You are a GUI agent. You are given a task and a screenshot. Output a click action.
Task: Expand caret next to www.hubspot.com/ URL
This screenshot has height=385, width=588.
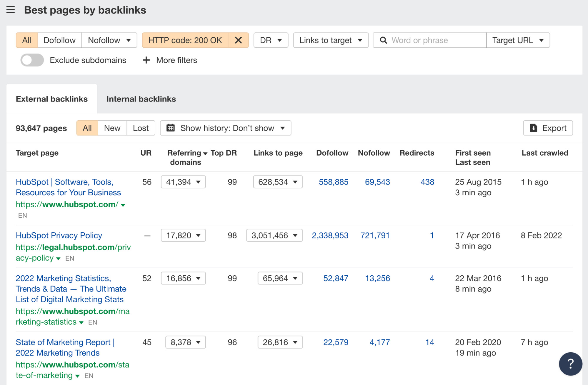click(123, 205)
